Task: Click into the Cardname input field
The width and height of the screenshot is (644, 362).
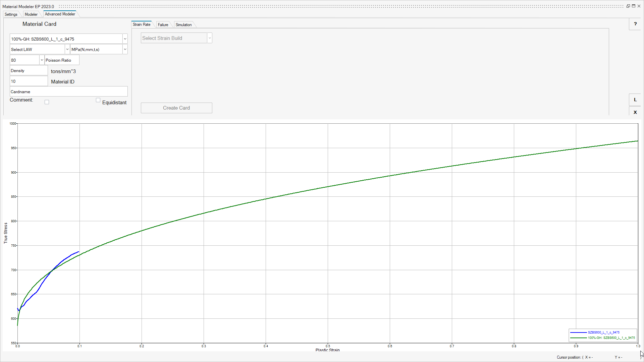Action: (x=68, y=92)
